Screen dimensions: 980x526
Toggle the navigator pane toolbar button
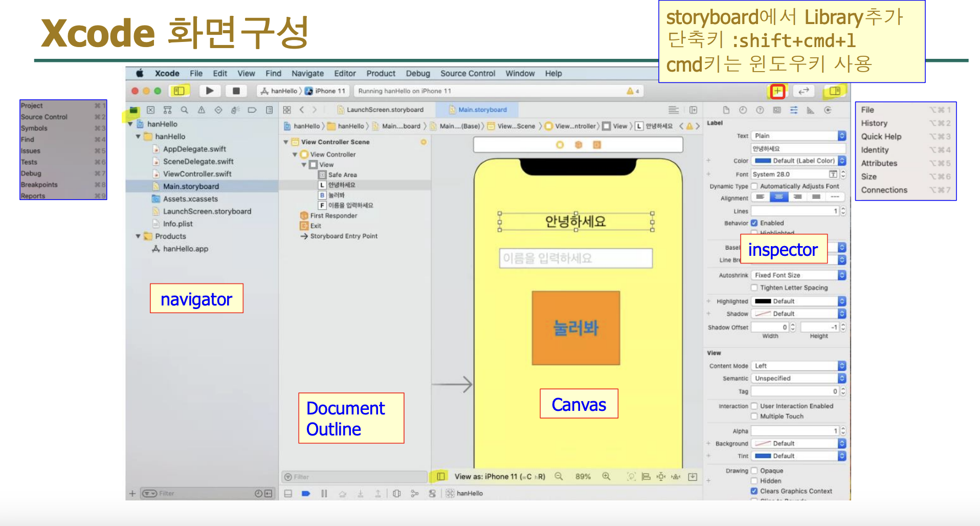click(179, 91)
